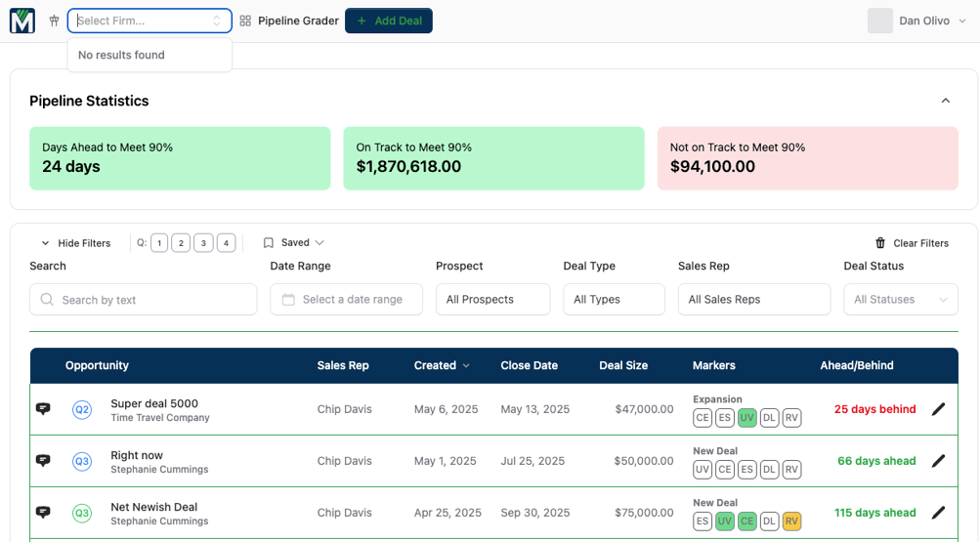Open the Select Firm combo box
Viewport: 980px width, 542px height.
tap(149, 21)
